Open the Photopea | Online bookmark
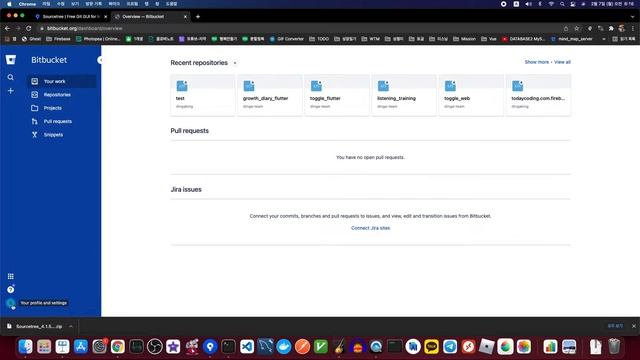Screen dimensions: 640x360 click(x=98, y=39)
